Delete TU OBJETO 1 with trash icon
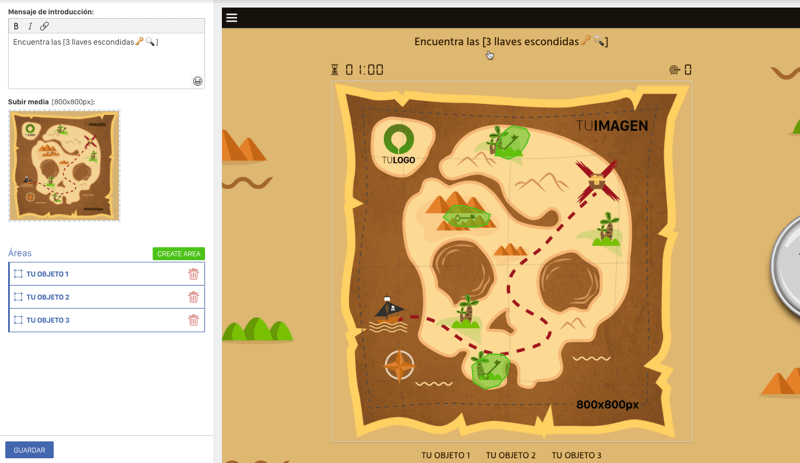 click(193, 274)
